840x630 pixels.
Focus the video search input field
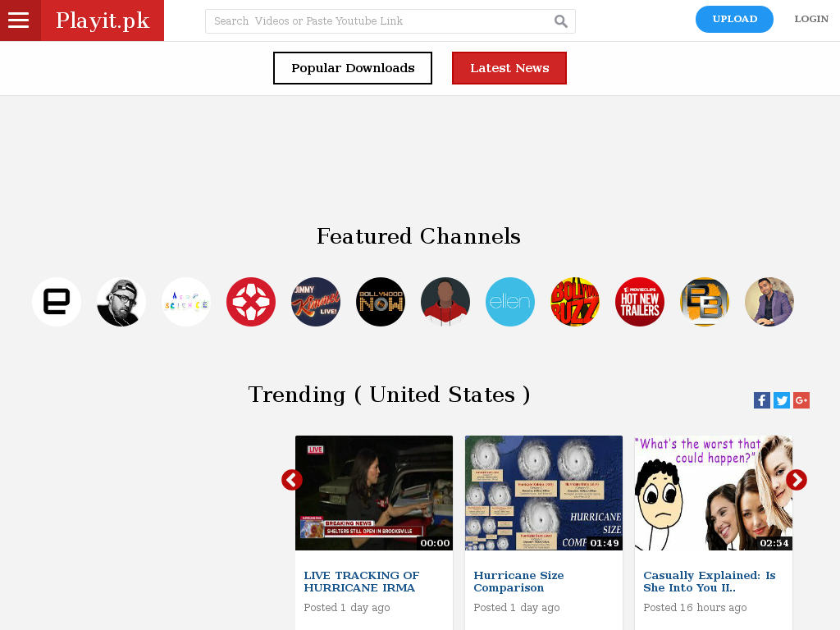[x=381, y=21]
